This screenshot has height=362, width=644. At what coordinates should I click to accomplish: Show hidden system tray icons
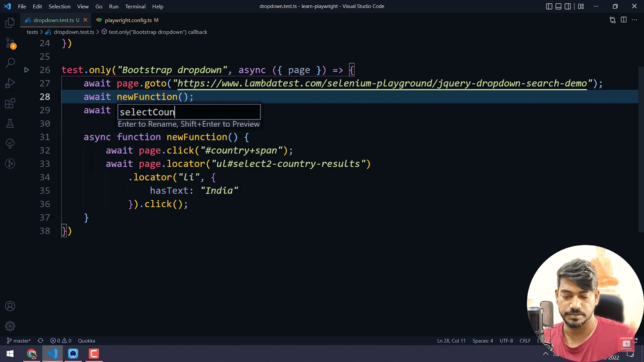pos(546,354)
